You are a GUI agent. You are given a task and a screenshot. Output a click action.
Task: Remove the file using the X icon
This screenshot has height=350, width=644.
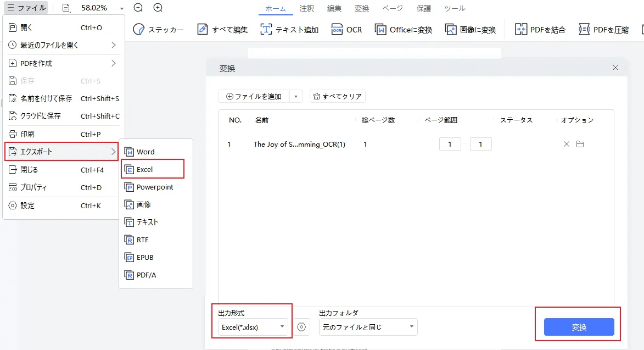click(566, 144)
